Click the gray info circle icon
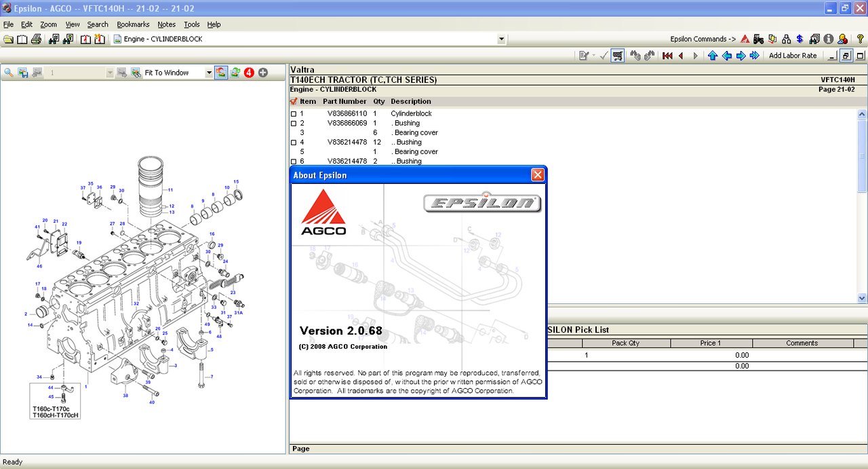This screenshot has width=868, height=469. [x=828, y=39]
